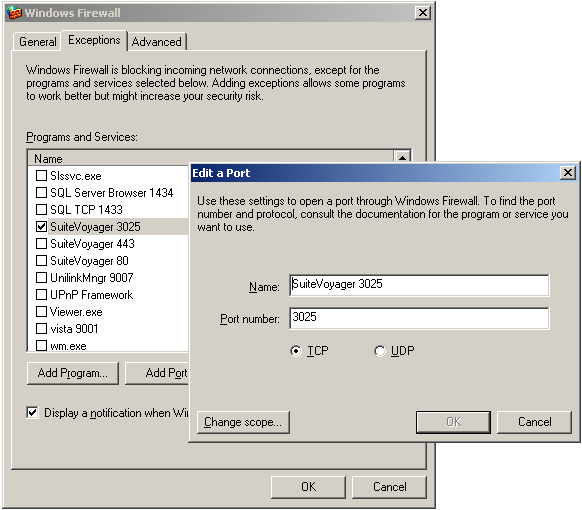Check the Viewer.exe checkbox

(41, 311)
